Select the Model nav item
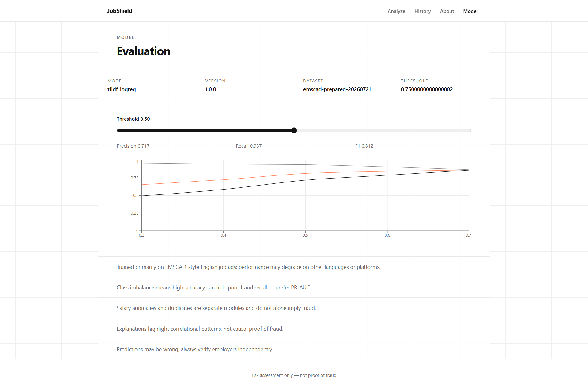 point(470,11)
